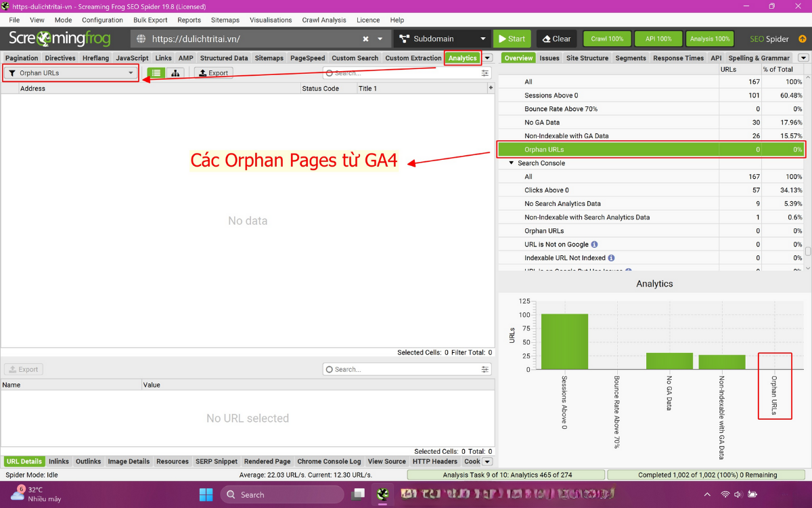Click the info icon next to URL is Not on Google
The image size is (812, 508).
click(593, 245)
